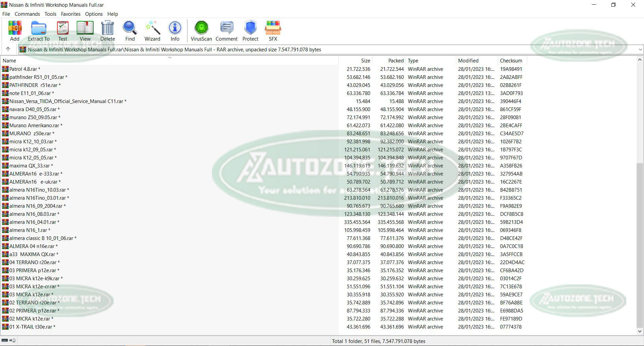The image size is (644, 346).
Task: Expand the address bar path dropdown
Action: pyautogui.click(x=640, y=50)
